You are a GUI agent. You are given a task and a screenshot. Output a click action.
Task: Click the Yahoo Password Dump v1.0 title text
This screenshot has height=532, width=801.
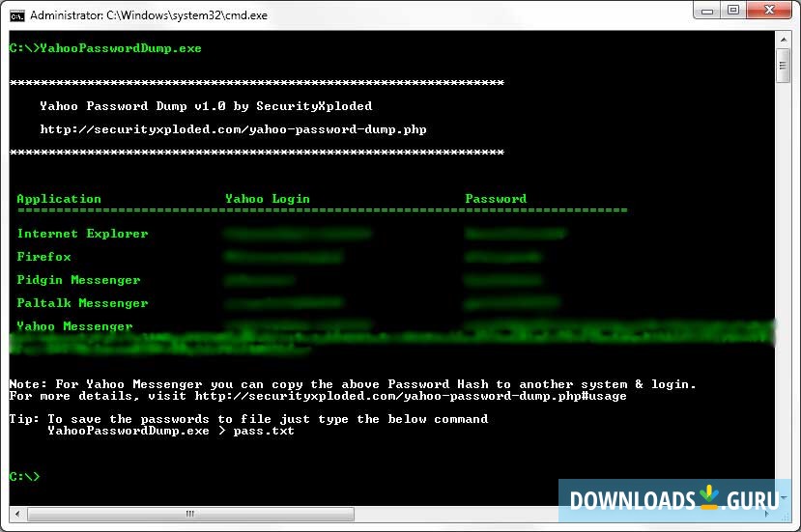[206, 106]
